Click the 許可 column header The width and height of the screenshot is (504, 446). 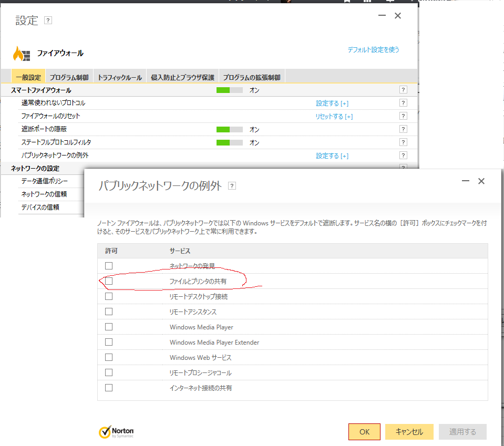(111, 251)
